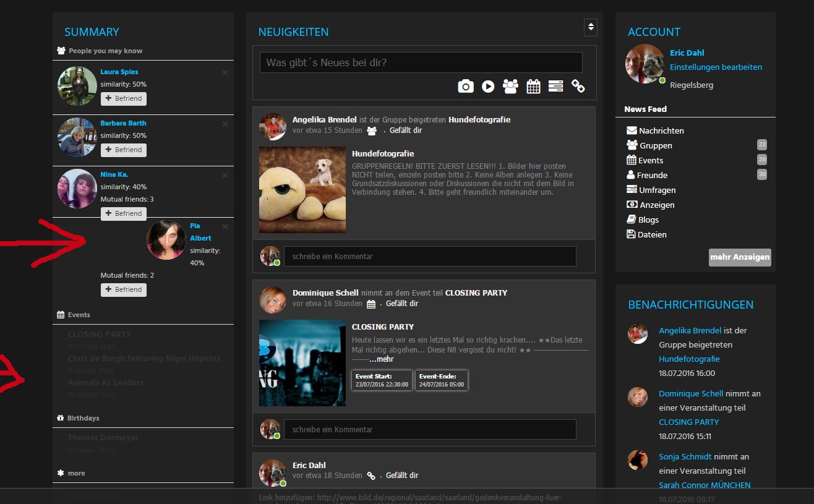Click the group icon in the post composer
This screenshot has height=504, width=814.
coord(510,86)
